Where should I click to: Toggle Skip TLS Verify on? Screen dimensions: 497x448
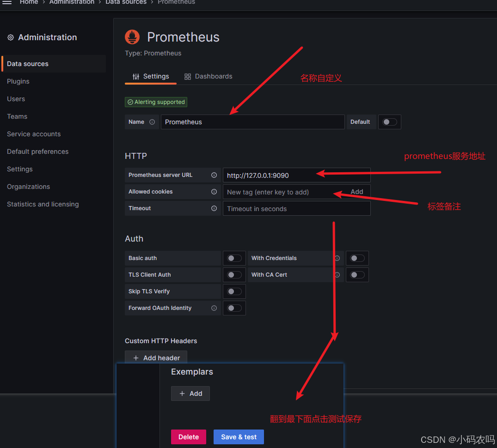pyautogui.click(x=234, y=291)
